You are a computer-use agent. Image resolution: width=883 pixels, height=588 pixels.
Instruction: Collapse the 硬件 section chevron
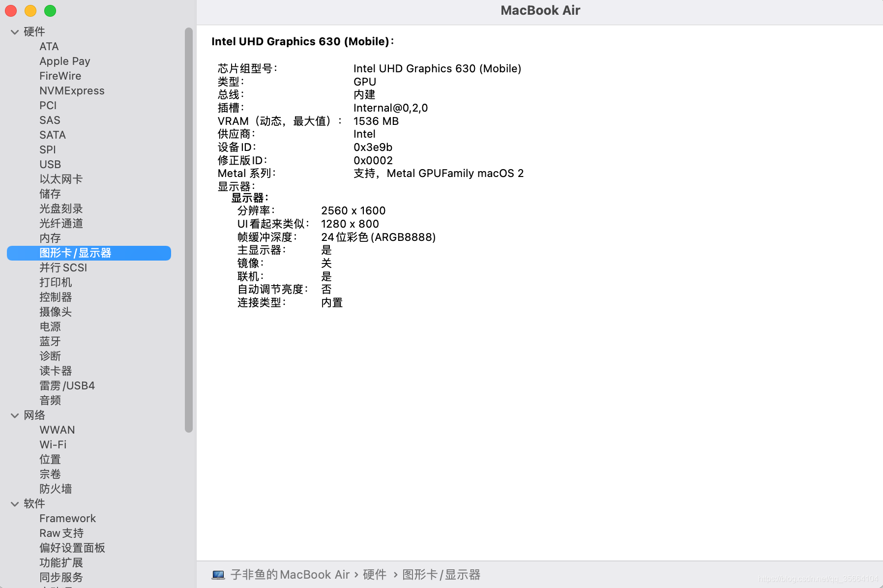(x=15, y=32)
